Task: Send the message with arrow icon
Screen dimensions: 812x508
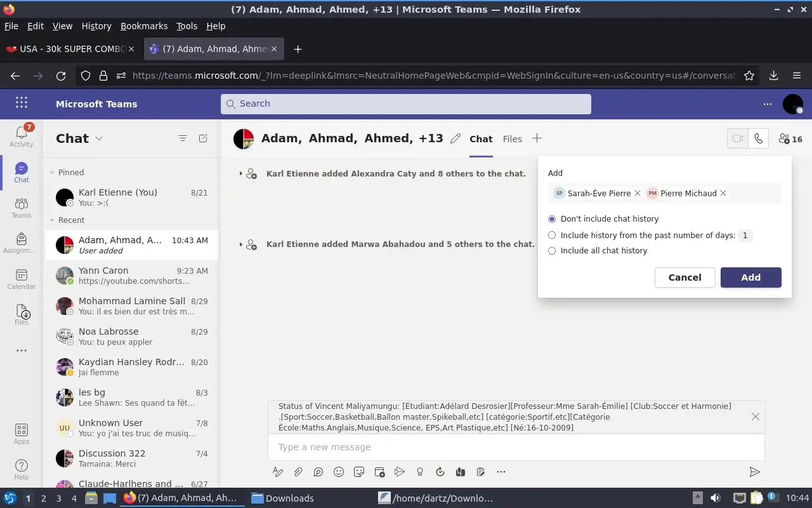Action: pos(754,472)
